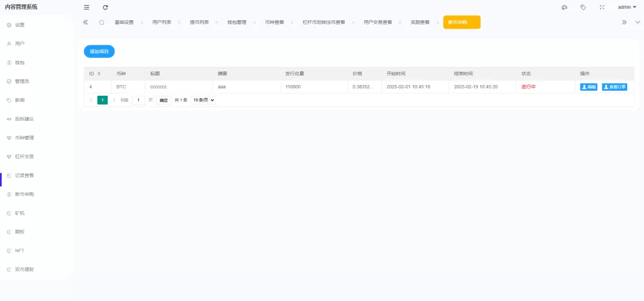Click the jump-to page number input
The height and width of the screenshot is (301, 644).
click(x=138, y=100)
